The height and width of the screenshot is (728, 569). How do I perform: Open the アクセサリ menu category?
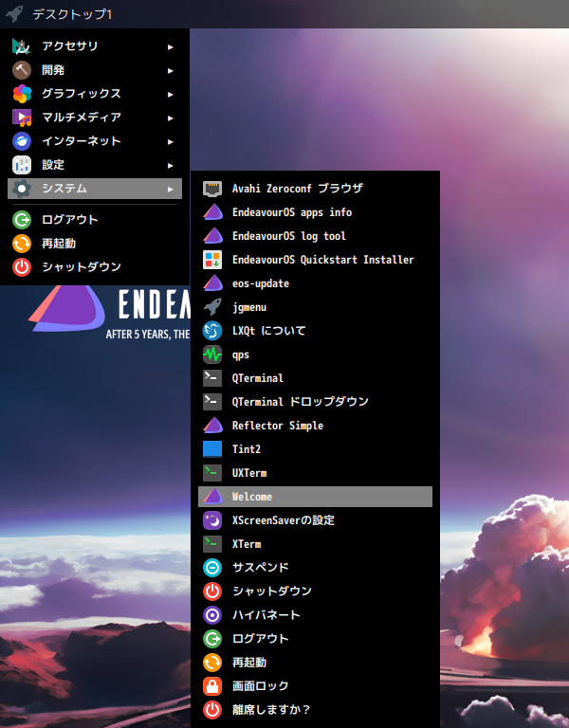pos(95,46)
